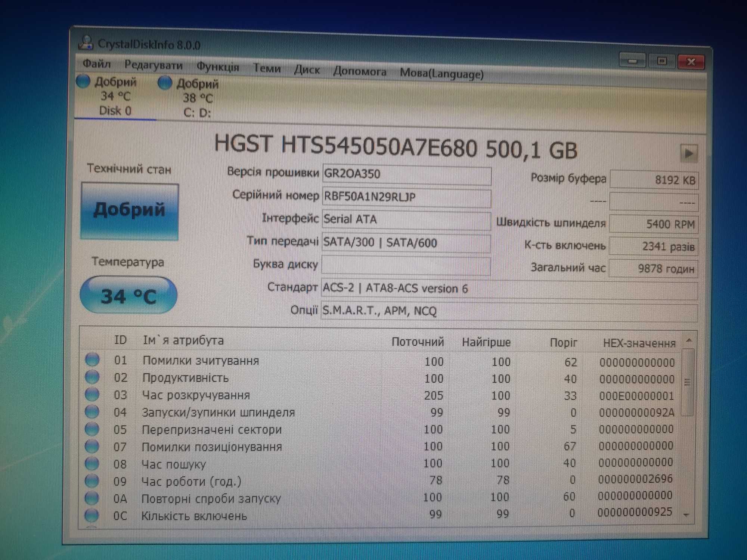Click the status orb for attribute 03
The width and height of the screenshot is (747, 560).
pos(92,394)
